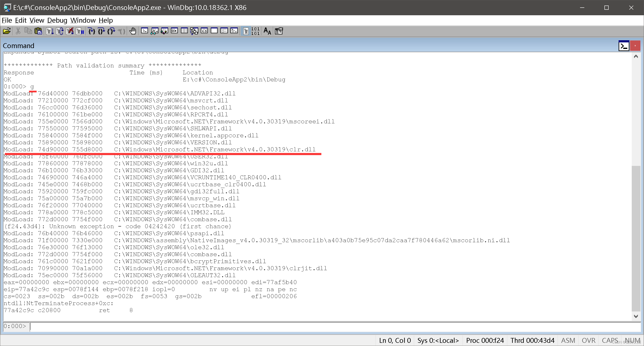The image size is (644, 346).
Task: Open the View menu
Action: pos(36,20)
